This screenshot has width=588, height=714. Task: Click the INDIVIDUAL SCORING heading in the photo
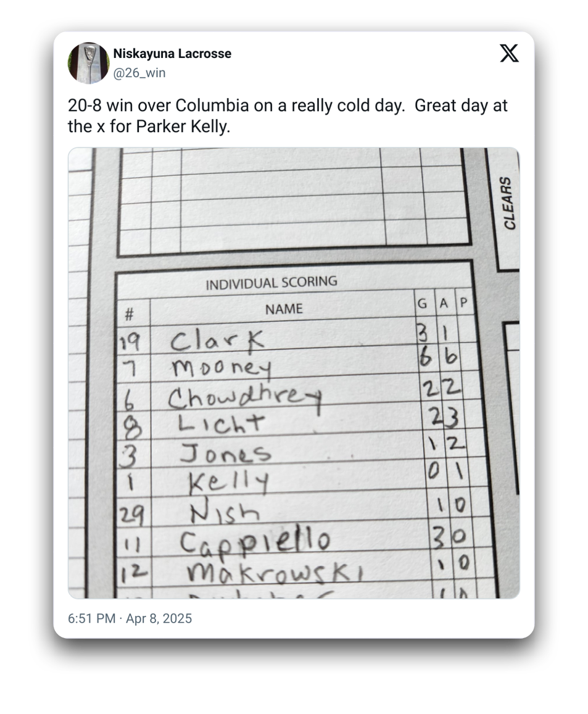pyautogui.click(x=271, y=283)
